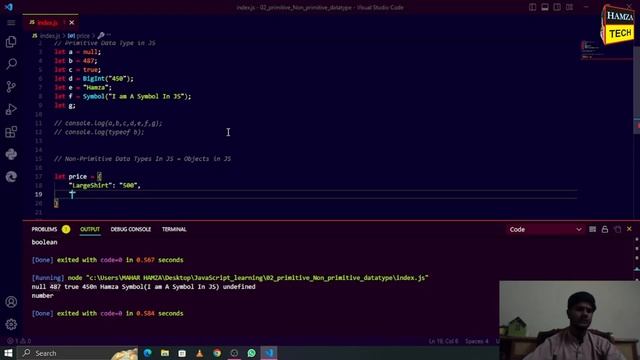The width and height of the screenshot is (640, 360).
Task: Open the Code output channel dropdown
Action: [545, 229]
